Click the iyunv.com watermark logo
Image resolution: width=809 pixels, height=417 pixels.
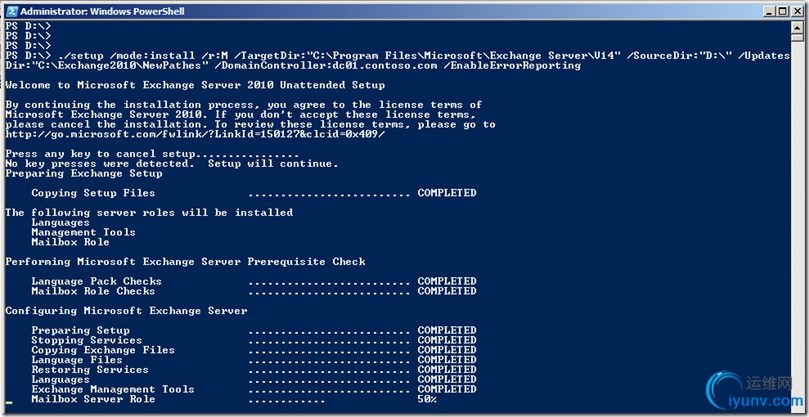click(x=753, y=391)
